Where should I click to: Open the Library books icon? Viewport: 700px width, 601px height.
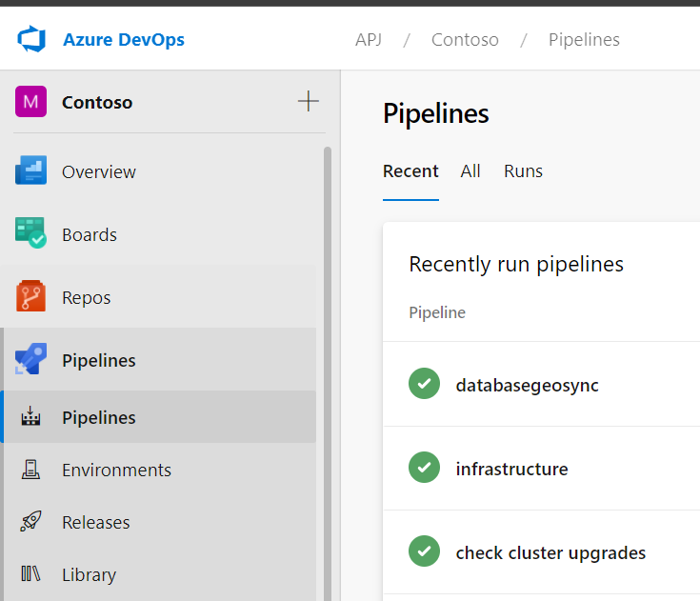tap(30, 574)
